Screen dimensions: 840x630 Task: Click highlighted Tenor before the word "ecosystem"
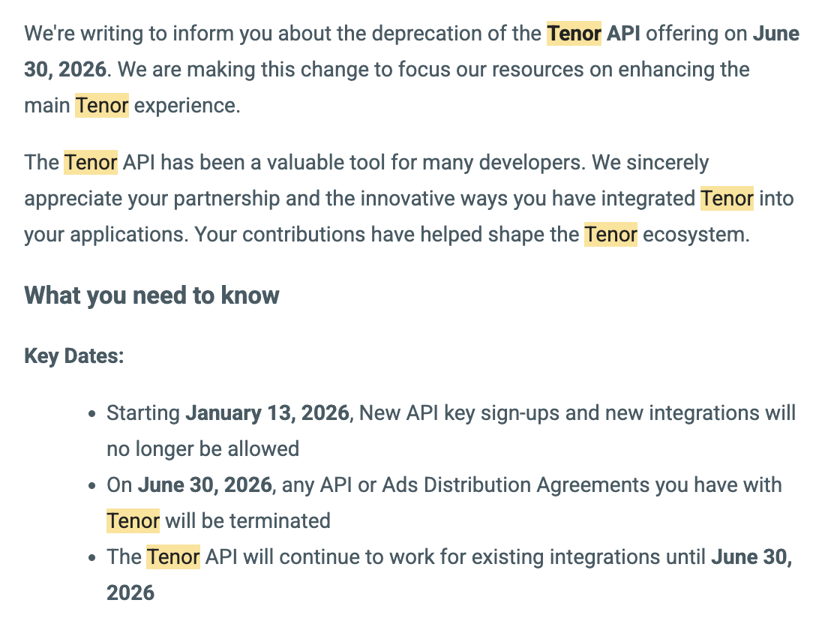pyautogui.click(x=610, y=235)
